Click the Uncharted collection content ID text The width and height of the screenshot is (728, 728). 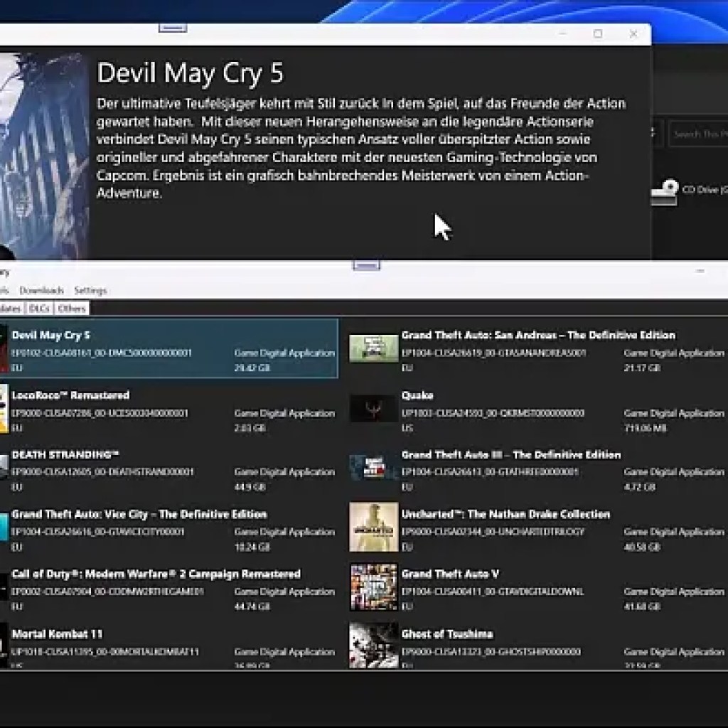pyautogui.click(x=493, y=532)
